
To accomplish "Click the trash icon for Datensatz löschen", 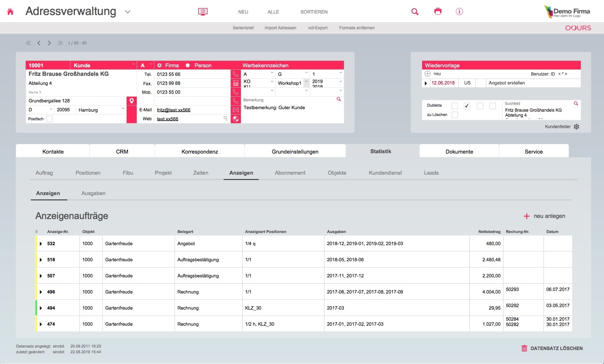I will [524, 348].
